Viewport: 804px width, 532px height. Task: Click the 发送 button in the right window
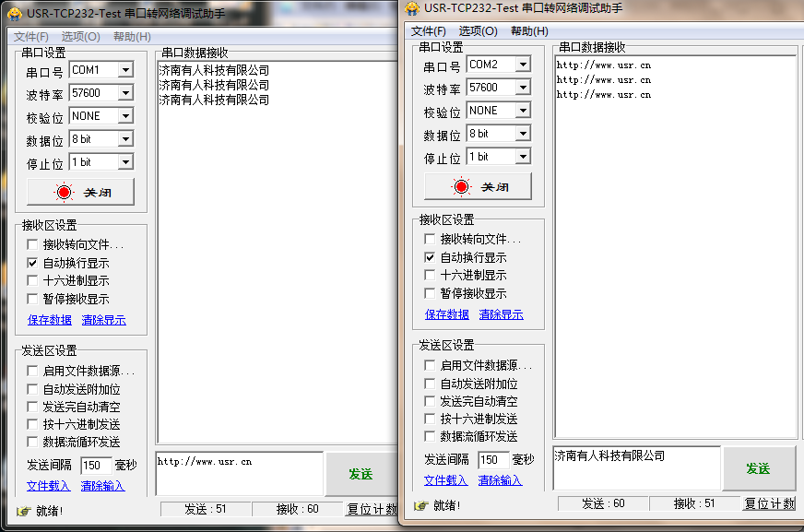coord(759,467)
